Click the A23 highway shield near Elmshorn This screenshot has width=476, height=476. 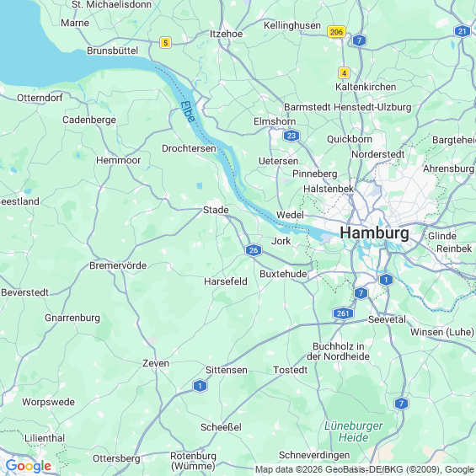point(291,136)
